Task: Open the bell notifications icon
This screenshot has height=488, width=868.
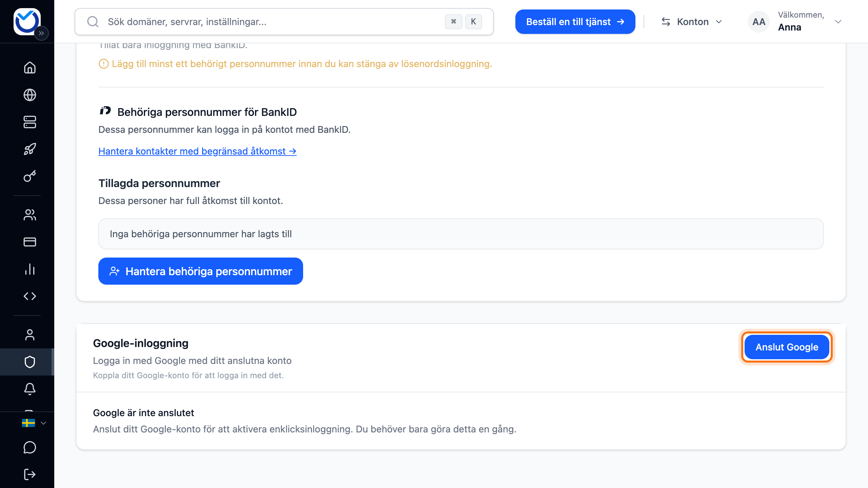Action: click(30, 389)
